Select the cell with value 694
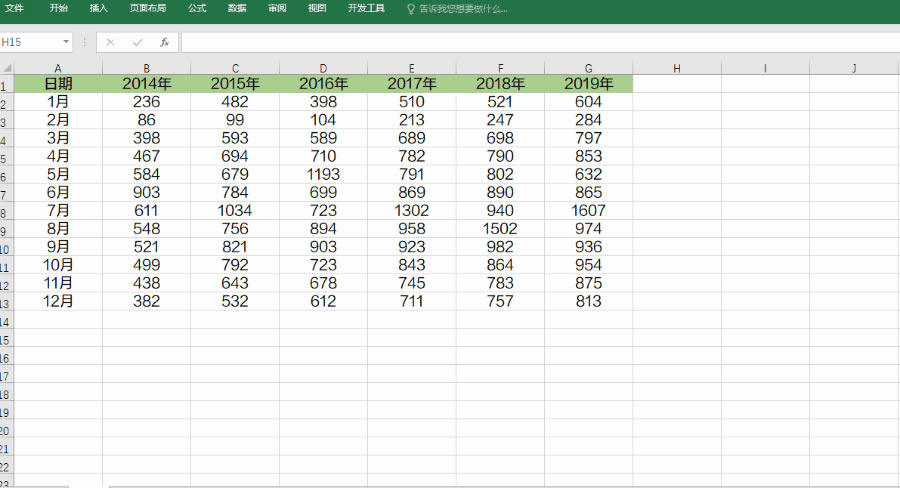Screen dimensions: 900x488 click(235, 156)
